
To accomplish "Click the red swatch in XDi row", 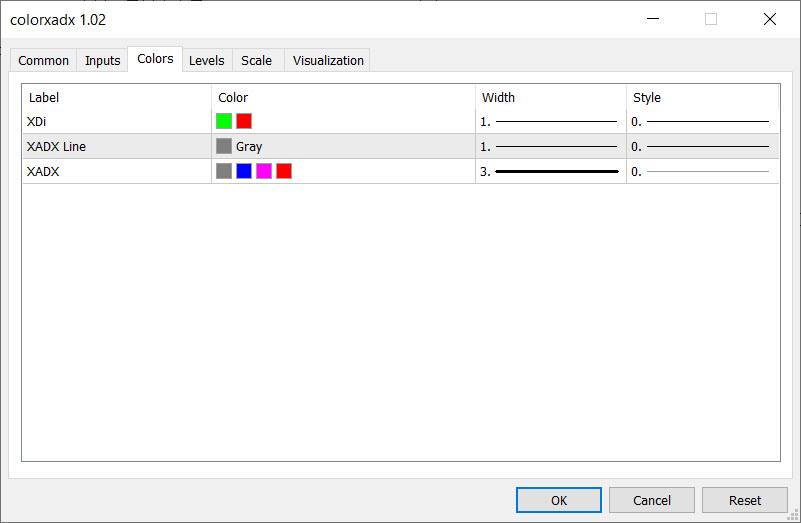I will (x=244, y=121).
